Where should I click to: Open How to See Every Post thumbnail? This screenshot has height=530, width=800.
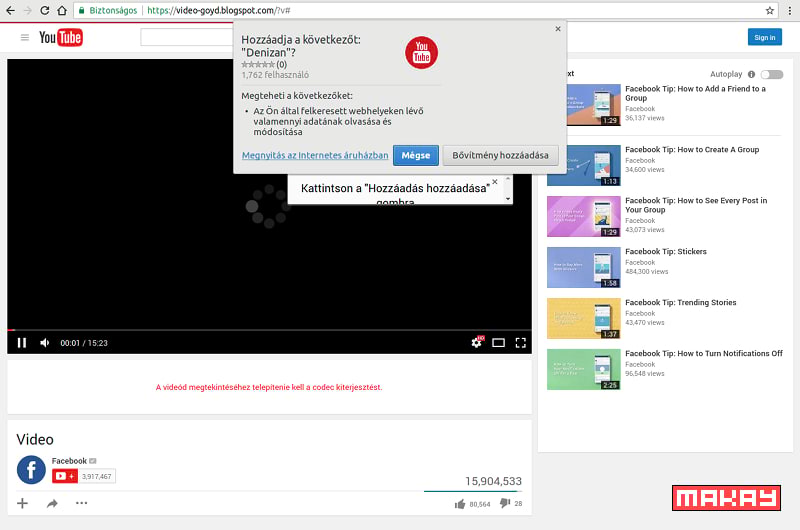584,216
